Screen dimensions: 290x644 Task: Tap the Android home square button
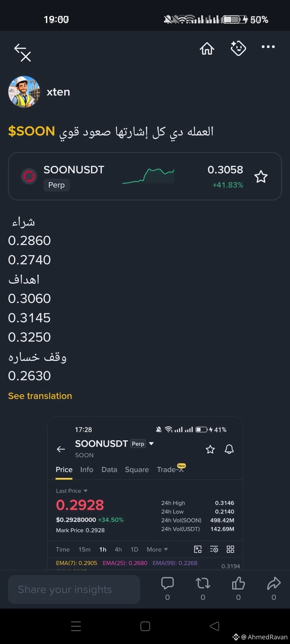click(x=145, y=626)
